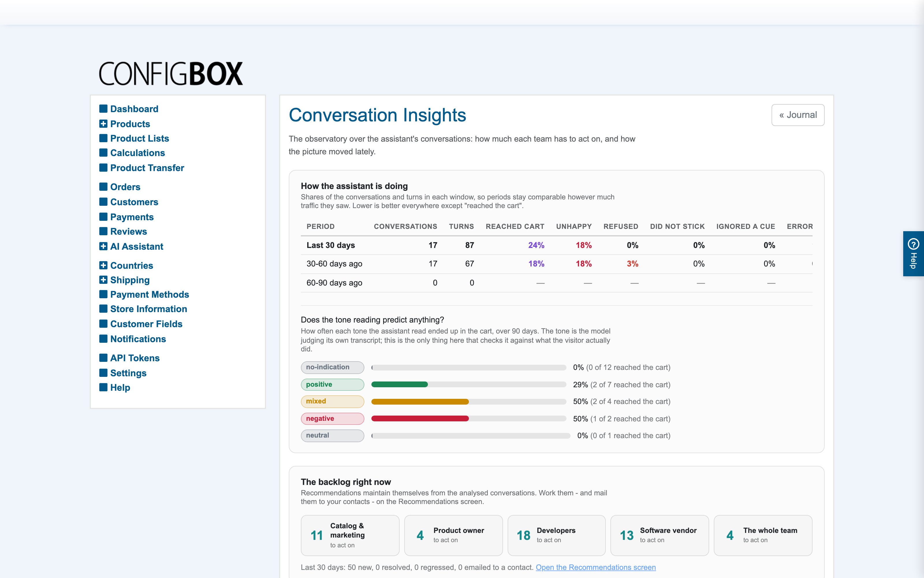Screen dimensions: 924x578
Task: Click the square icon beside Store Information
Action: pyautogui.click(x=103, y=308)
